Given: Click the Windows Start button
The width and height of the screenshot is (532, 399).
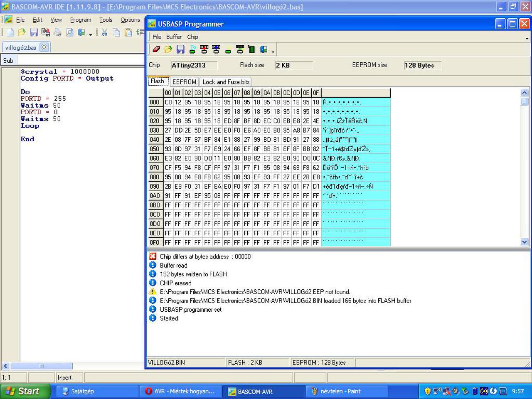Looking at the screenshot, I should pos(25,391).
